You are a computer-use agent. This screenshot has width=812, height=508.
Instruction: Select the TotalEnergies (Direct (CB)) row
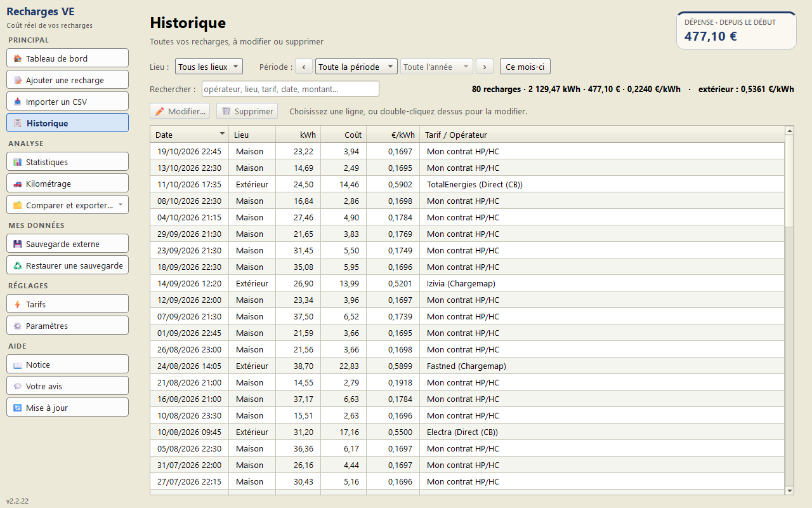pos(468,184)
